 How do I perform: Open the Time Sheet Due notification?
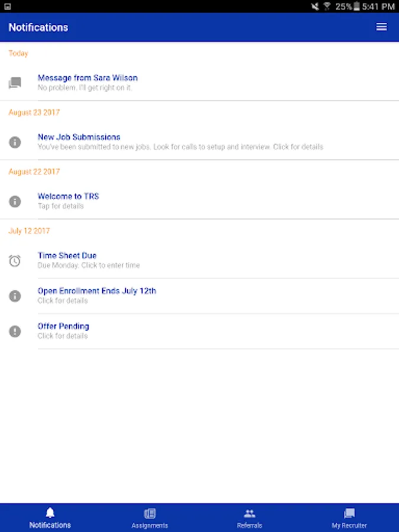(67, 255)
